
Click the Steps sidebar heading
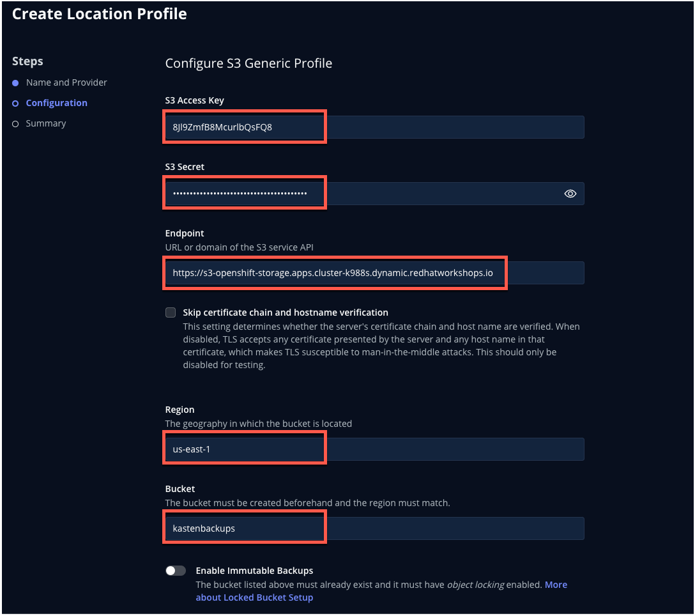click(27, 61)
